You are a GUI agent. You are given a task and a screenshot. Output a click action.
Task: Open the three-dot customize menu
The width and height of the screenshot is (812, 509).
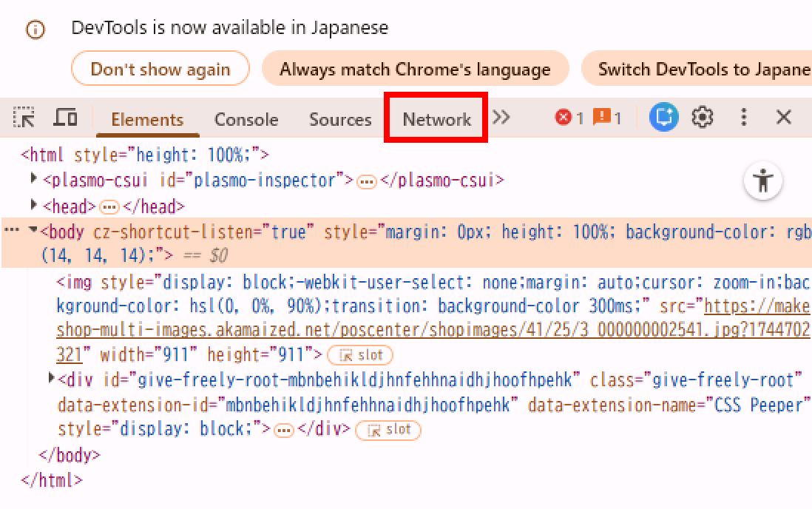pyautogui.click(x=744, y=118)
